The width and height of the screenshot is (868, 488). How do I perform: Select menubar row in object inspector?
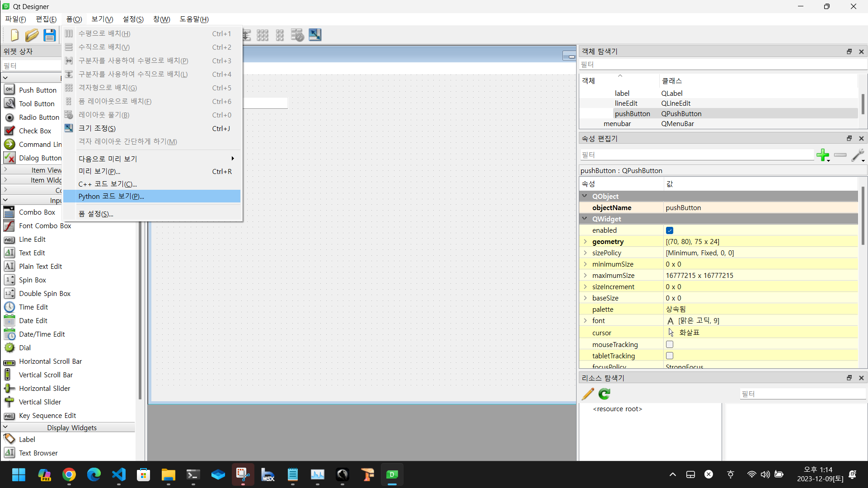pyautogui.click(x=718, y=124)
